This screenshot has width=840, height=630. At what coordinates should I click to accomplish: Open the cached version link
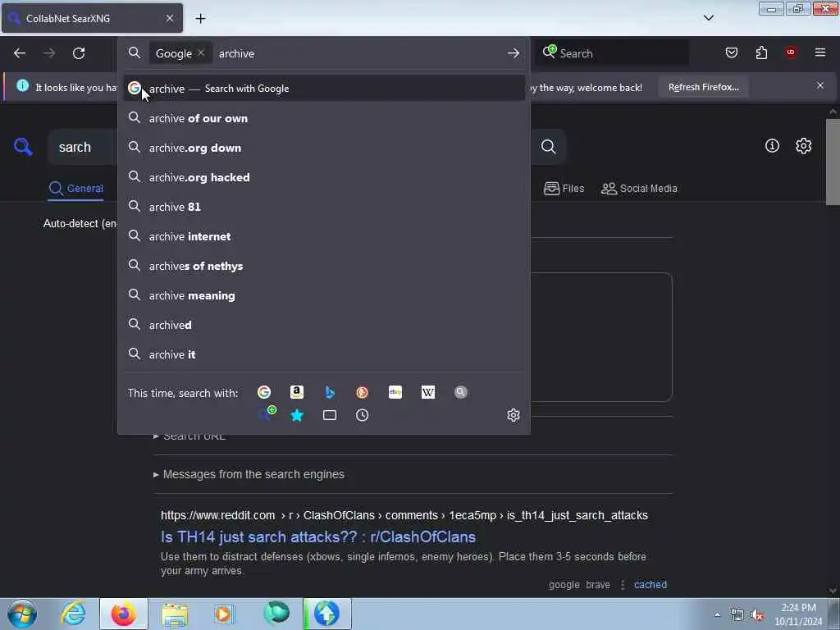point(651,584)
